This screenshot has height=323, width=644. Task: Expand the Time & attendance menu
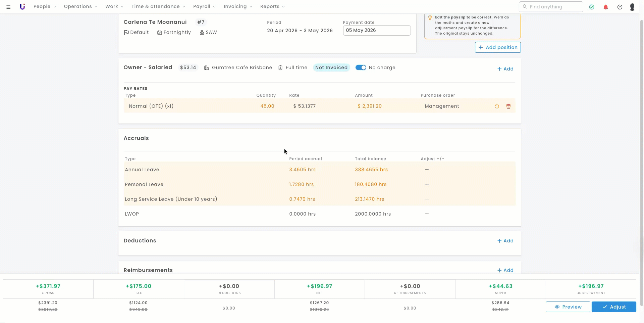click(158, 7)
